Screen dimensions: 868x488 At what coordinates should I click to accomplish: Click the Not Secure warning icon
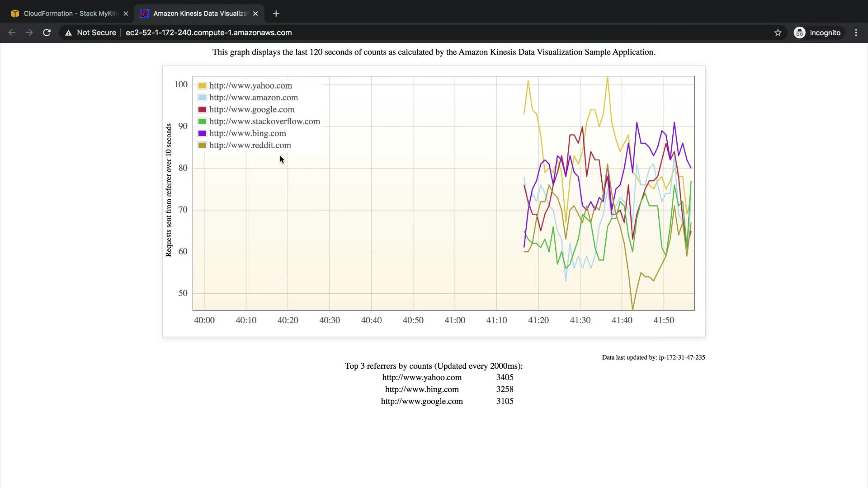pyautogui.click(x=68, y=33)
